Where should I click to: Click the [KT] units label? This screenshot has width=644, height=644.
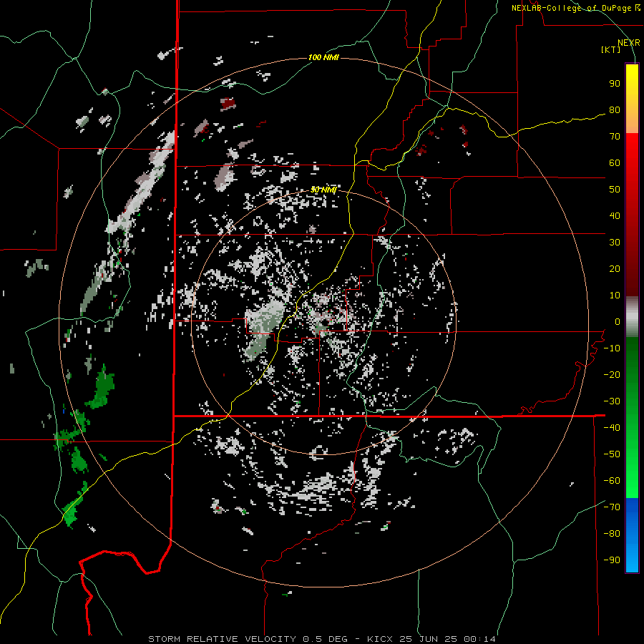tap(610, 49)
